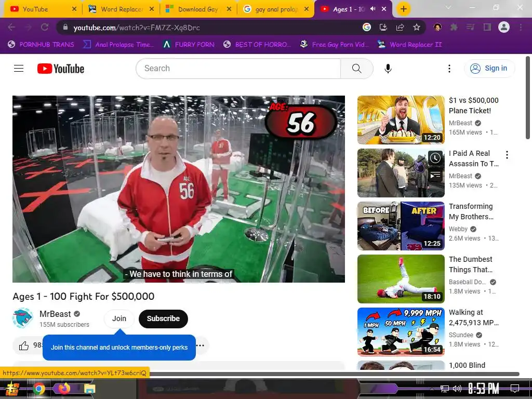Share this page from address bar
This screenshot has width=532, height=399.
[400, 27]
